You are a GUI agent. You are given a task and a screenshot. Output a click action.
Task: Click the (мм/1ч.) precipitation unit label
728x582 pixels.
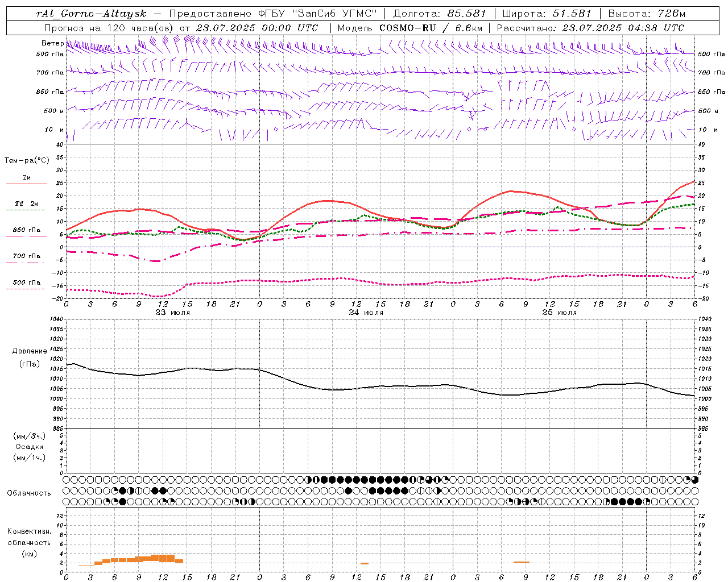click(x=30, y=458)
